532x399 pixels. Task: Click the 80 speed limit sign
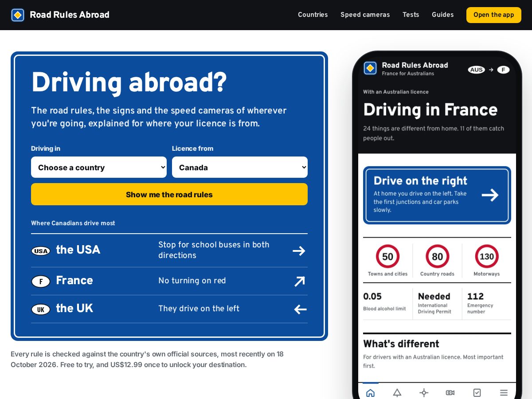click(x=438, y=256)
